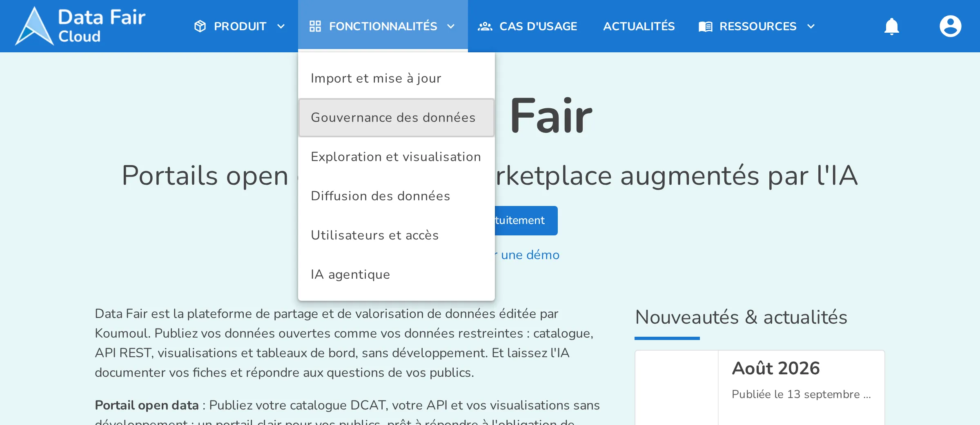Viewport: 980px width, 425px height.
Task: Expand the Produit dropdown chevron
Action: pyautogui.click(x=281, y=27)
